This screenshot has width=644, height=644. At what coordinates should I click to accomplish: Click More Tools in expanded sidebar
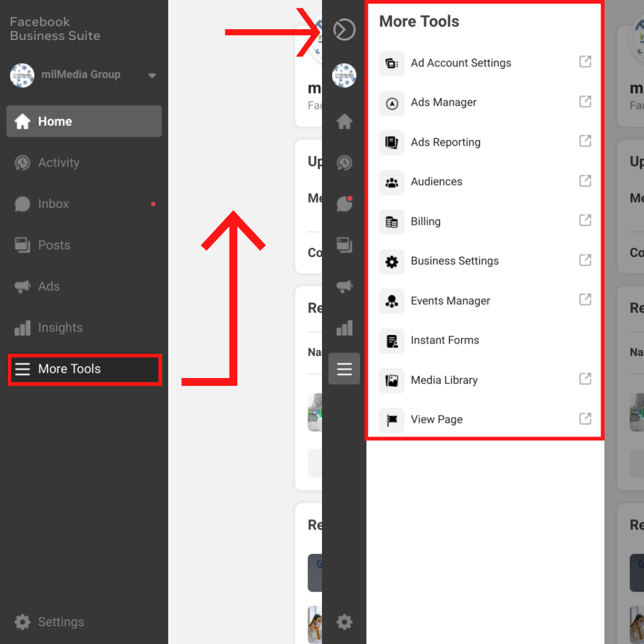point(84,369)
